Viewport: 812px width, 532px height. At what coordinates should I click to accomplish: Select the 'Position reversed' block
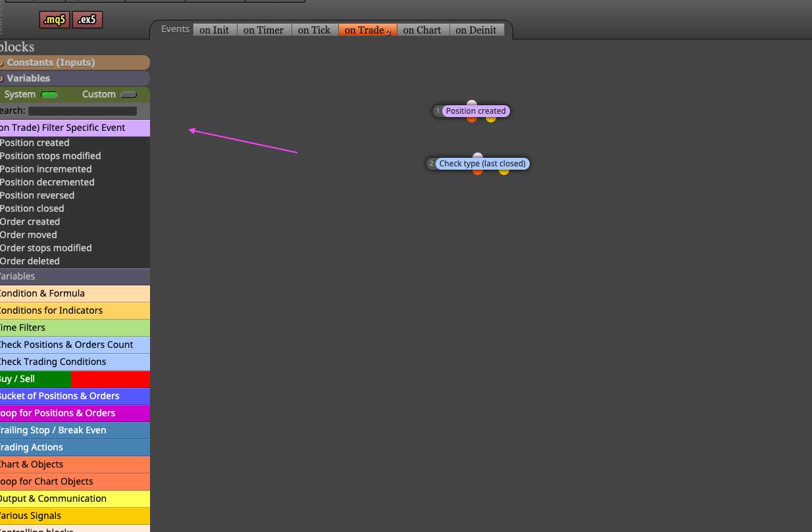pos(38,195)
